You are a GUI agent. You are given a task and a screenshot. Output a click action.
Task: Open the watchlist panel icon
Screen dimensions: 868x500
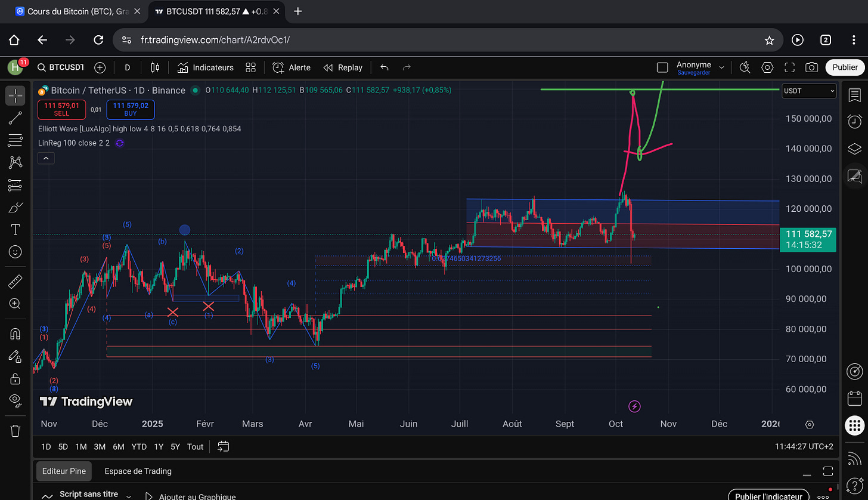854,95
